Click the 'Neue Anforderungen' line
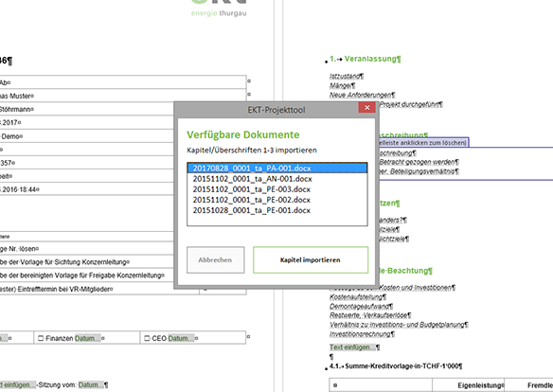 coord(362,95)
